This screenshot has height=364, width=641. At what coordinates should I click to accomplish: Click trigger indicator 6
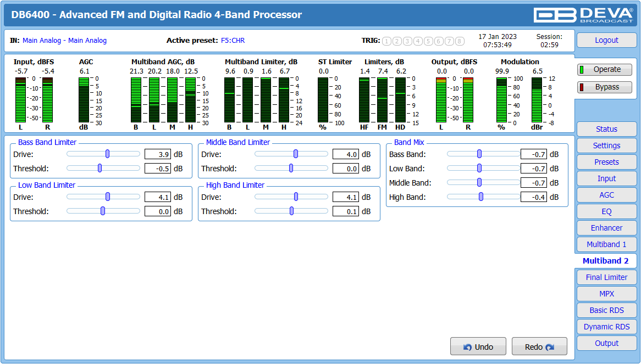[x=439, y=41]
